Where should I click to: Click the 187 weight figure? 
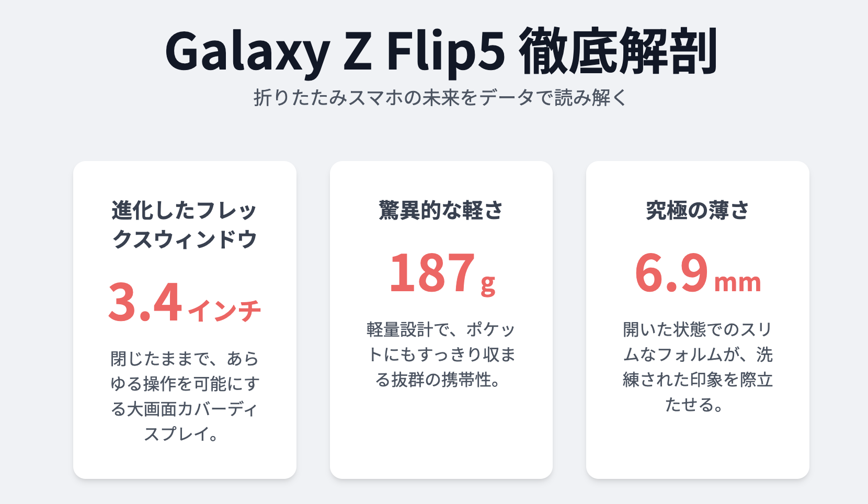[432, 273]
